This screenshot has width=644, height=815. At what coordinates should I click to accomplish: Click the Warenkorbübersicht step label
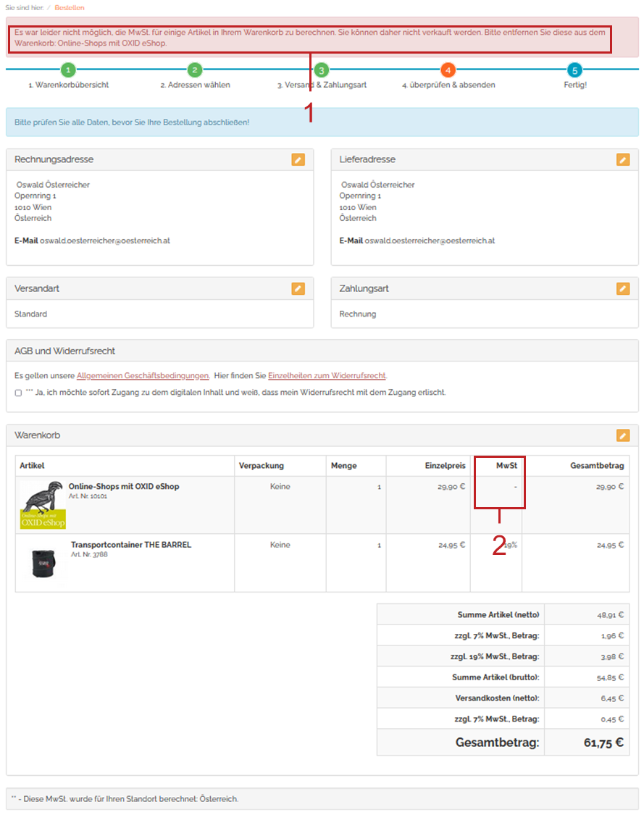[x=68, y=85]
